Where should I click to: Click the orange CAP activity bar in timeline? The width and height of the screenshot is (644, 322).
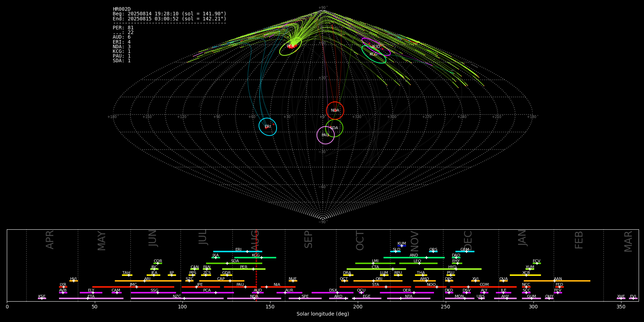click(x=222, y=281)
